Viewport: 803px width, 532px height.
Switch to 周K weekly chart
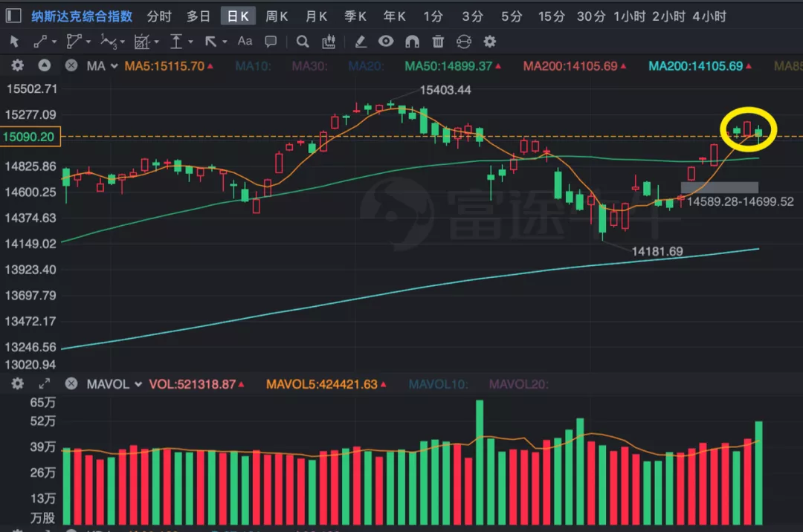click(277, 16)
